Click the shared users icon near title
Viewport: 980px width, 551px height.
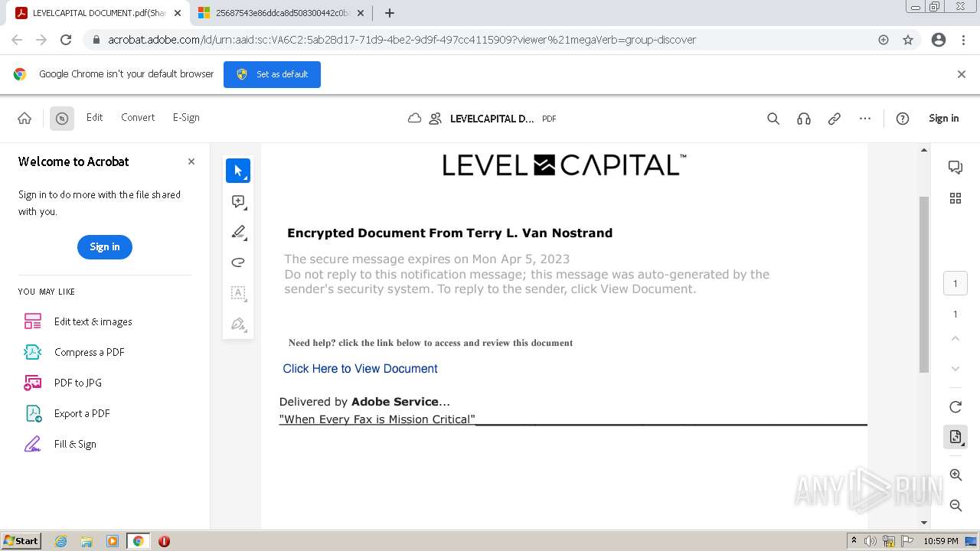[435, 119]
